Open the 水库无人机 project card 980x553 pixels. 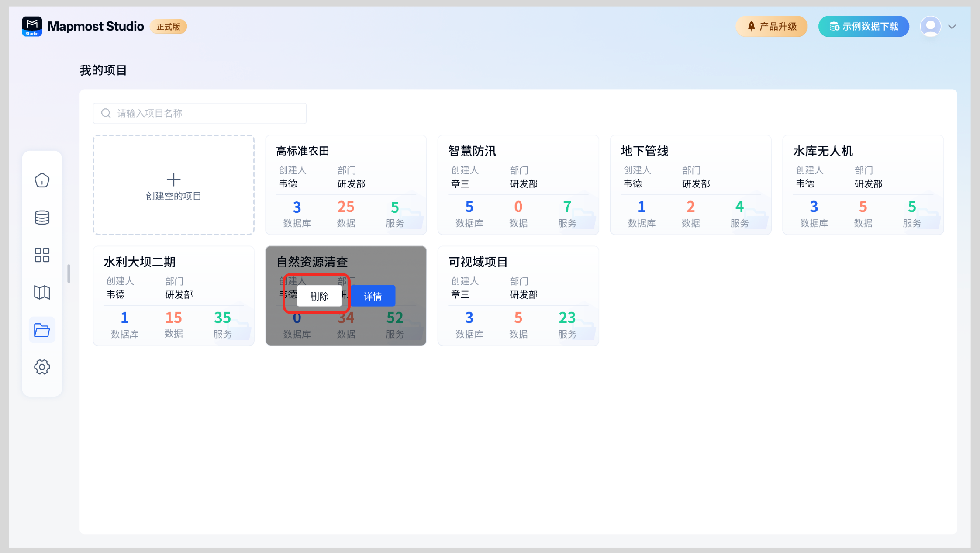pyautogui.click(x=863, y=184)
